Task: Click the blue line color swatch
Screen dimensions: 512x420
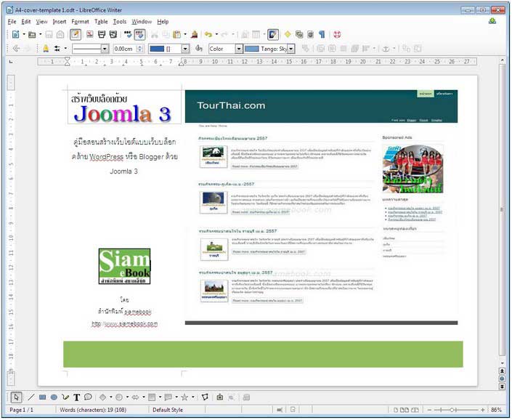Action: pos(157,49)
